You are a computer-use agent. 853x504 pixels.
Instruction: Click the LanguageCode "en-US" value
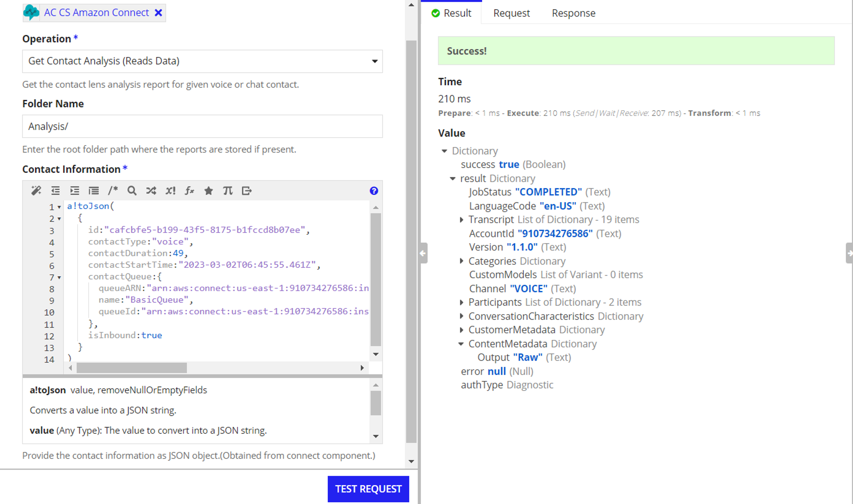click(x=558, y=206)
